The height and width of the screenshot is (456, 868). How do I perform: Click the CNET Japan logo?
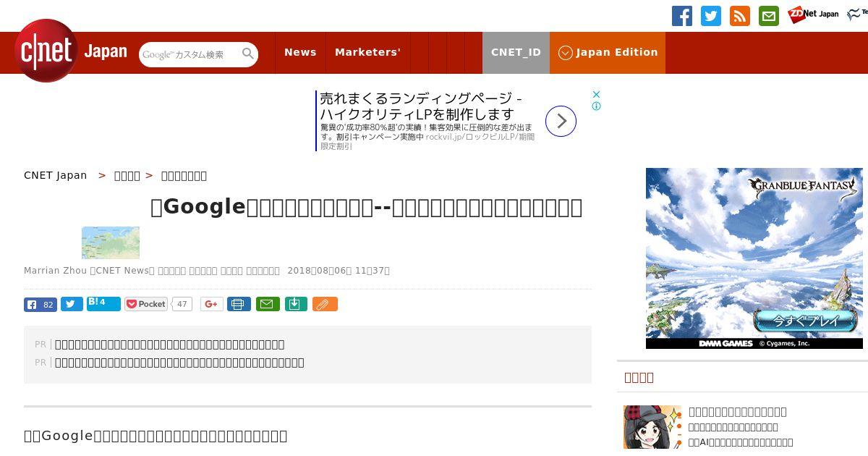[71, 51]
